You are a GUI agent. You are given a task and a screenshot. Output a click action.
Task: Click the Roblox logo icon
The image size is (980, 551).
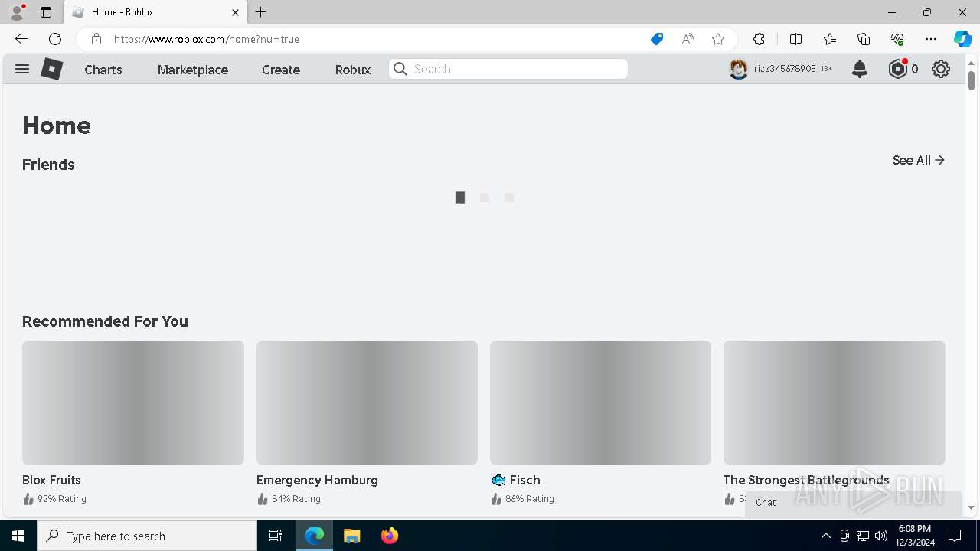pyautogui.click(x=51, y=69)
